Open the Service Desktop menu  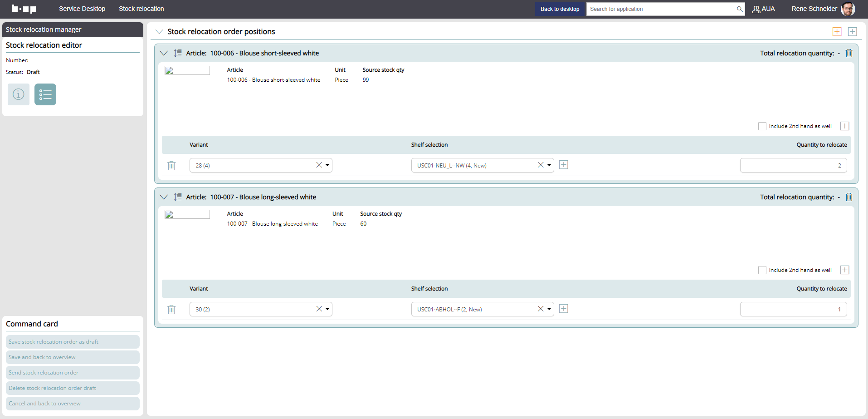click(82, 9)
